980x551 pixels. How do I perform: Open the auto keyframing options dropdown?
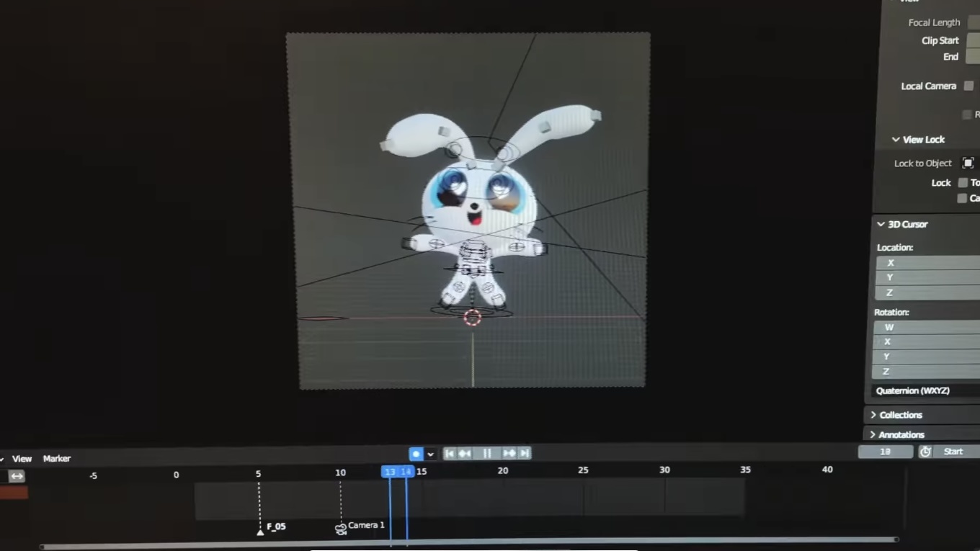pos(430,454)
